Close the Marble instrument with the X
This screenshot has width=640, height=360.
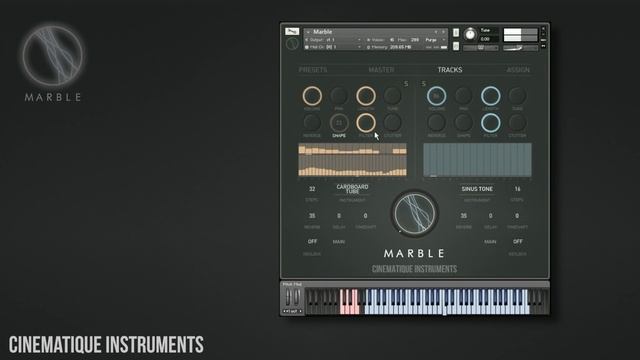[543, 29]
